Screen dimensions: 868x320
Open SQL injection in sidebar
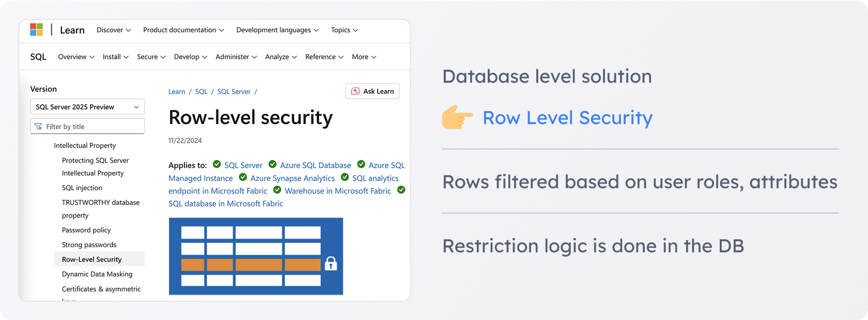(x=82, y=188)
